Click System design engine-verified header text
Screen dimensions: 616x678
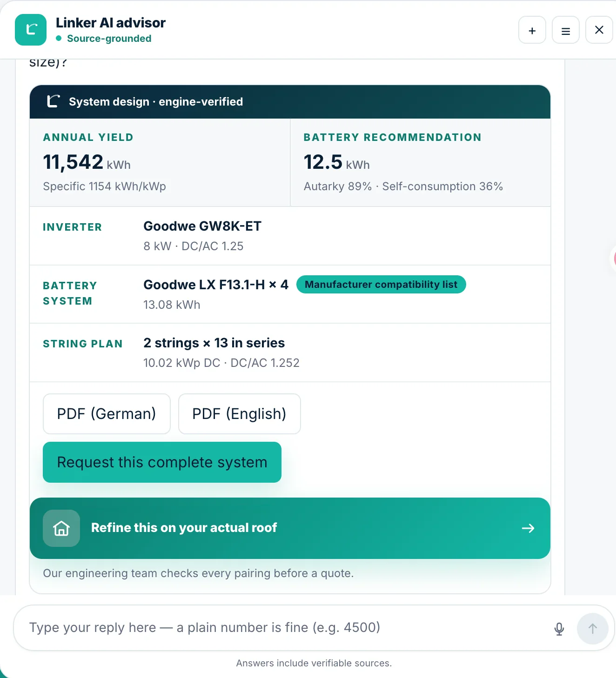pos(156,102)
